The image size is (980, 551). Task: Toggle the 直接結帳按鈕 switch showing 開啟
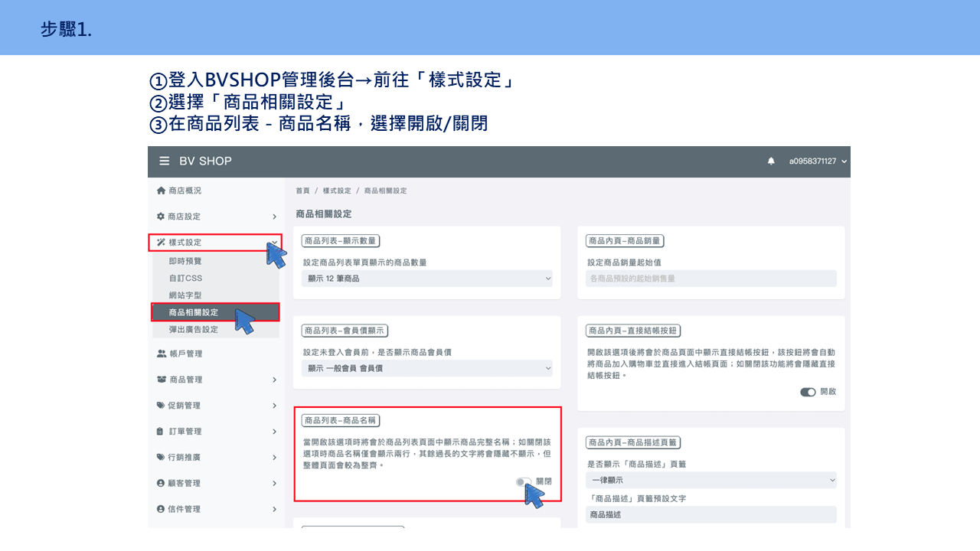pos(808,392)
